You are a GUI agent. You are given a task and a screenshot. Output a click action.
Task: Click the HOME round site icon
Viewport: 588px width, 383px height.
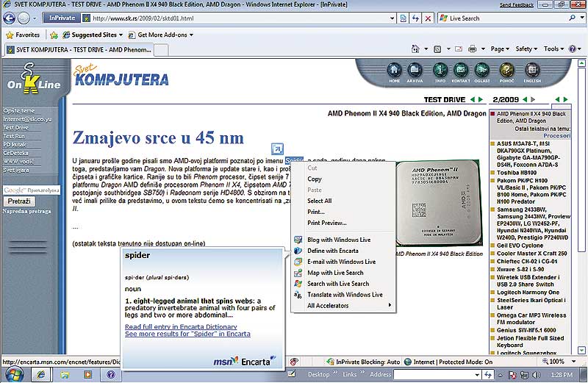(x=394, y=70)
